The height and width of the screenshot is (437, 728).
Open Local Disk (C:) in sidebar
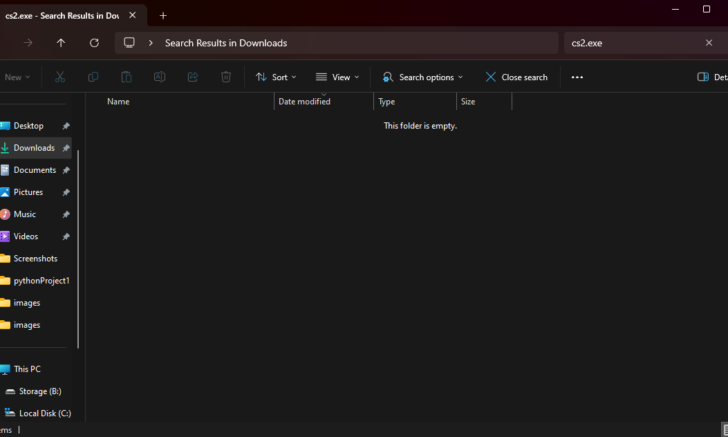[44, 413]
